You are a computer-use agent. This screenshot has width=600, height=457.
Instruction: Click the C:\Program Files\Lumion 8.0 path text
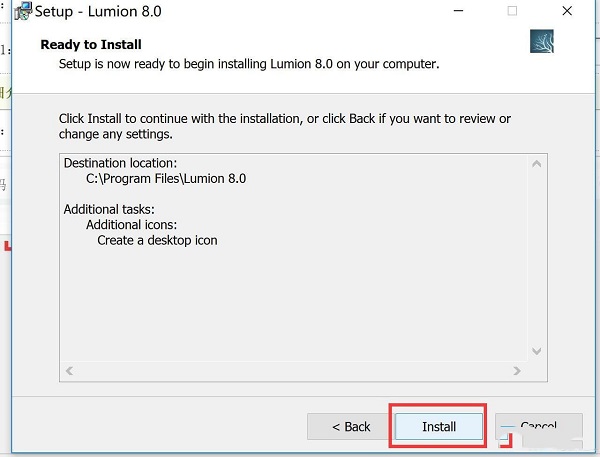tap(166, 179)
